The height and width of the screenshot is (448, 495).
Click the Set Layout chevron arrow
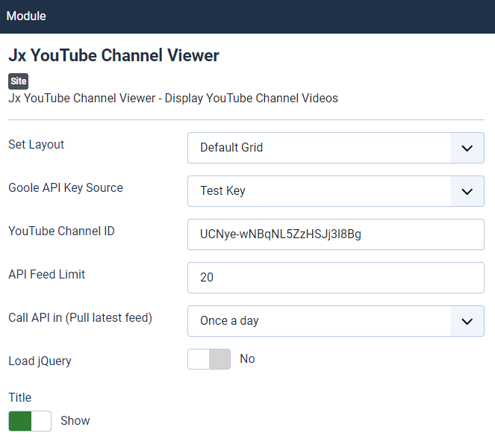[467, 148]
